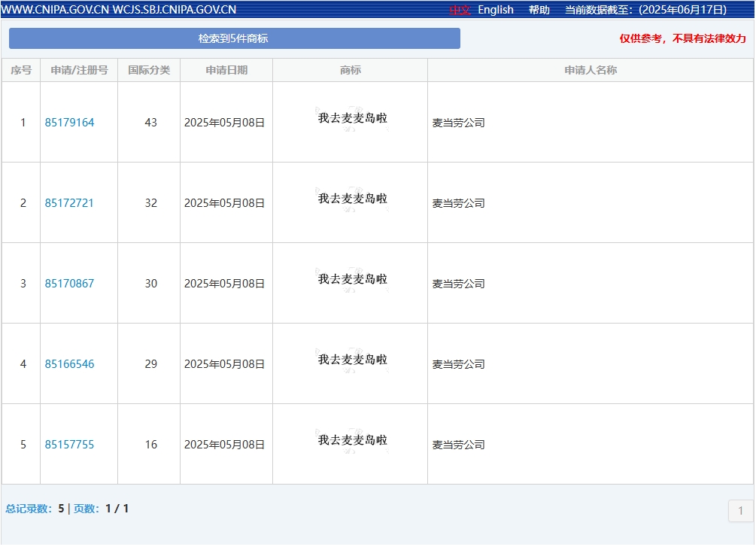Viewport: 756px width, 547px height.
Task: Click the 序号 column header
Action: click(21, 70)
